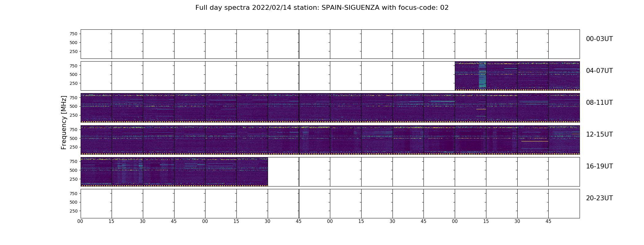Click the plot title mentioning SPAIN-SIGUENZA

[322, 8]
